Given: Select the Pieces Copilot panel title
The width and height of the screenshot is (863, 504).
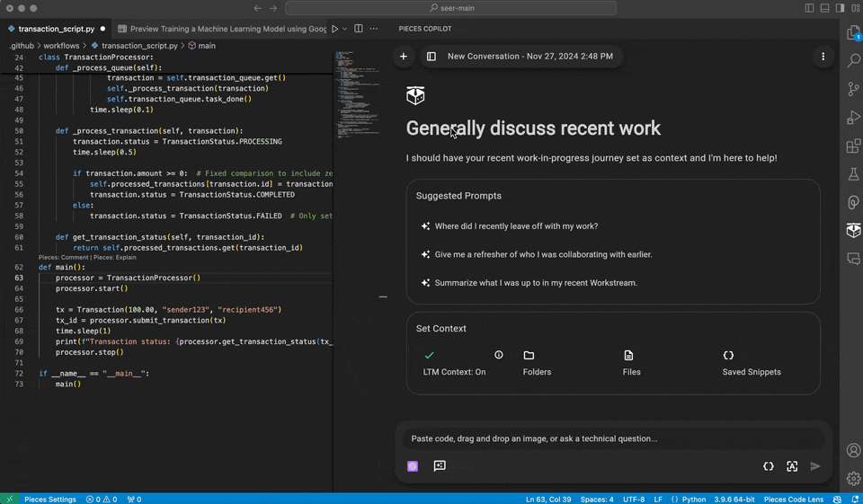Looking at the screenshot, I should click(425, 29).
